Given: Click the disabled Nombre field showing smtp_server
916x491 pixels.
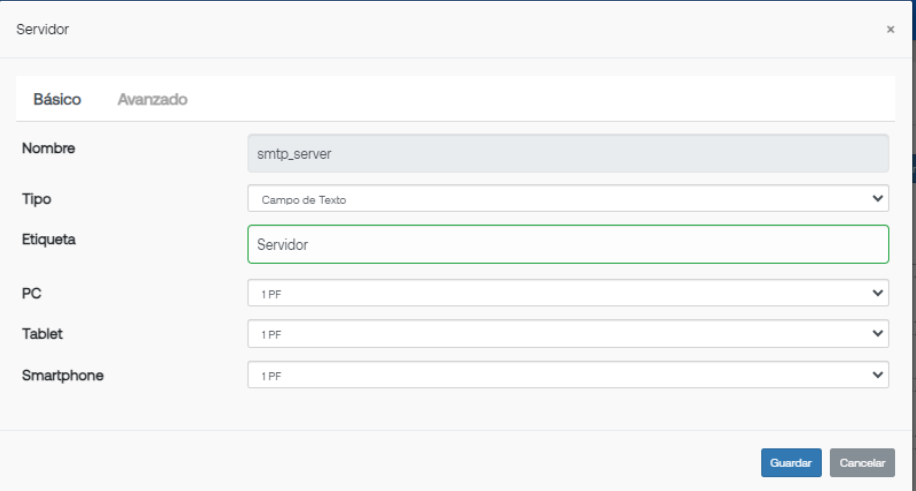Looking at the screenshot, I should 568,154.
